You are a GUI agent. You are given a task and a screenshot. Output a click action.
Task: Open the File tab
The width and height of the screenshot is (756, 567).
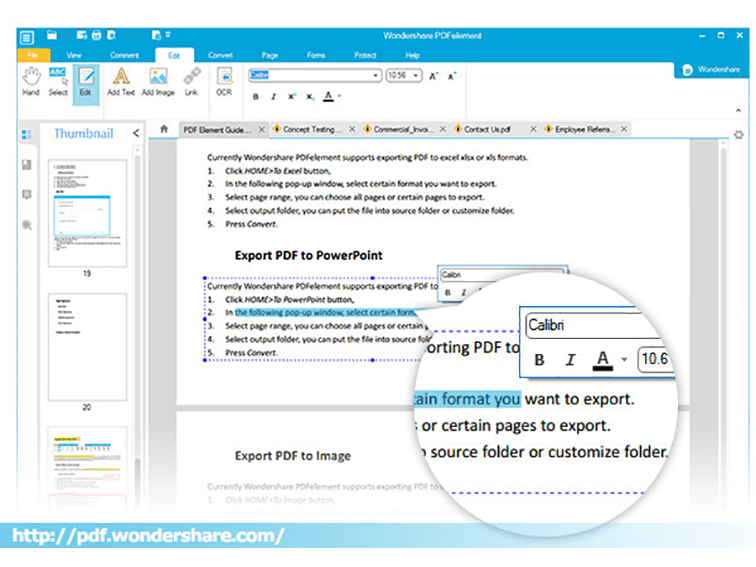pos(33,55)
